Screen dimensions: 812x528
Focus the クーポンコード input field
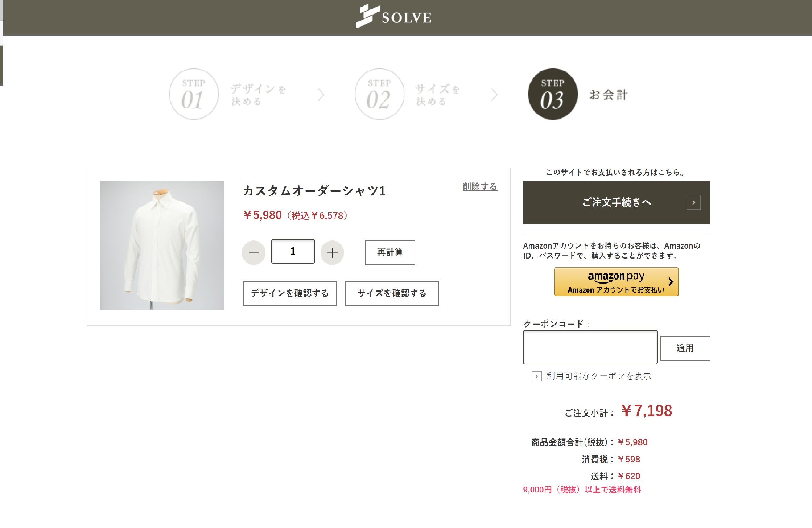590,347
